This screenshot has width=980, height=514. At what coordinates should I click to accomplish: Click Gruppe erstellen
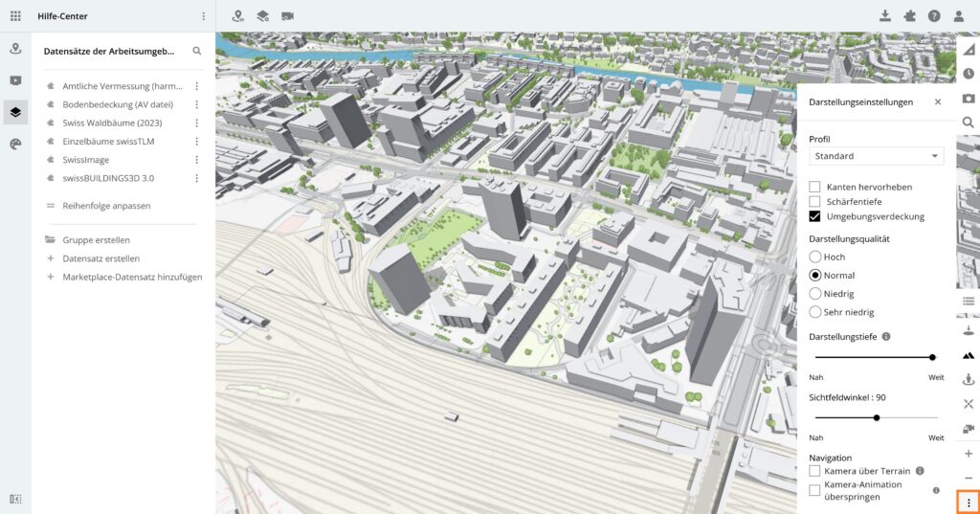[x=96, y=240]
